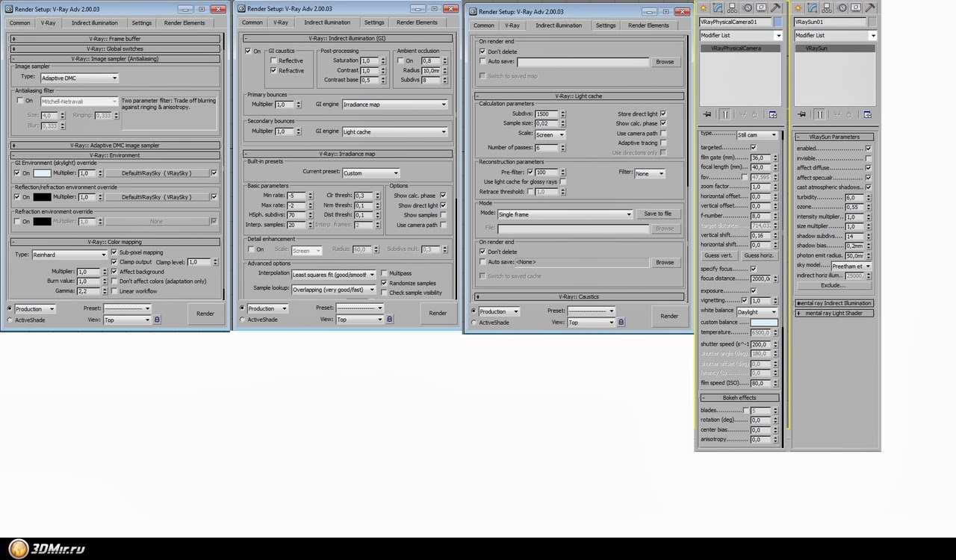Image resolution: width=956 pixels, height=560 pixels.
Task: Enable Linear workflow checkbox
Action: pos(114,291)
